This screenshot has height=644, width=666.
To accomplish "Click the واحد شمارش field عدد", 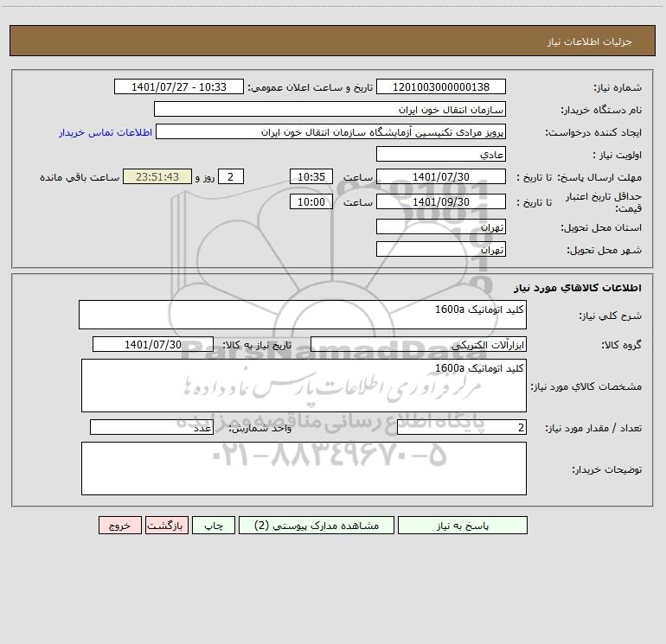I will pyautogui.click(x=151, y=428).
